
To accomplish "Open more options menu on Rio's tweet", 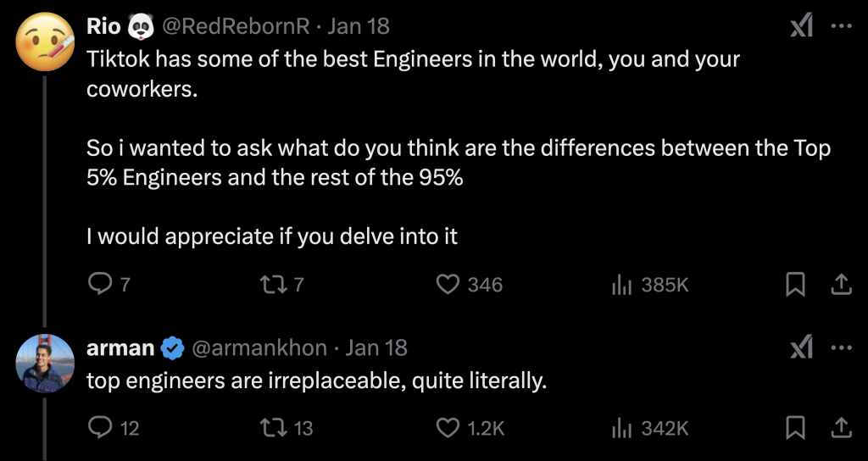I will 842,26.
